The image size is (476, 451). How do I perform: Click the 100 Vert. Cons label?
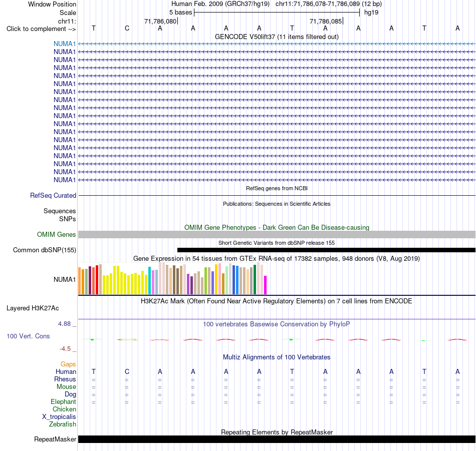coord(28,336)
